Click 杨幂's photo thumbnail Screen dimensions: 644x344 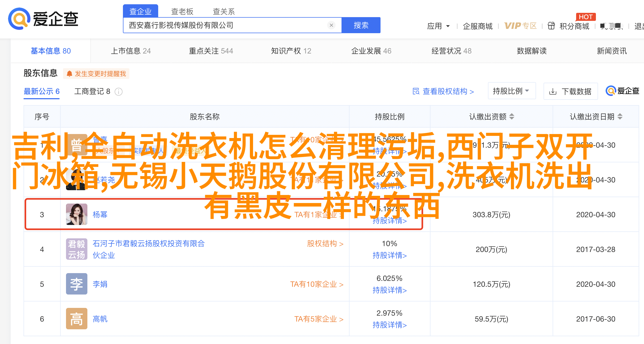[x=76, y=214]
